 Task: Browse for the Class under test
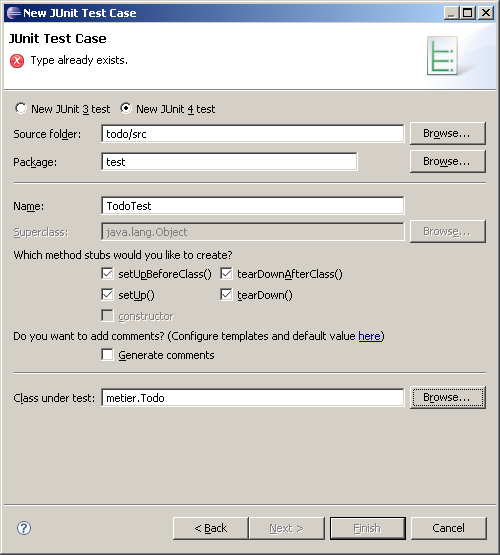click(x=448, y=397)
